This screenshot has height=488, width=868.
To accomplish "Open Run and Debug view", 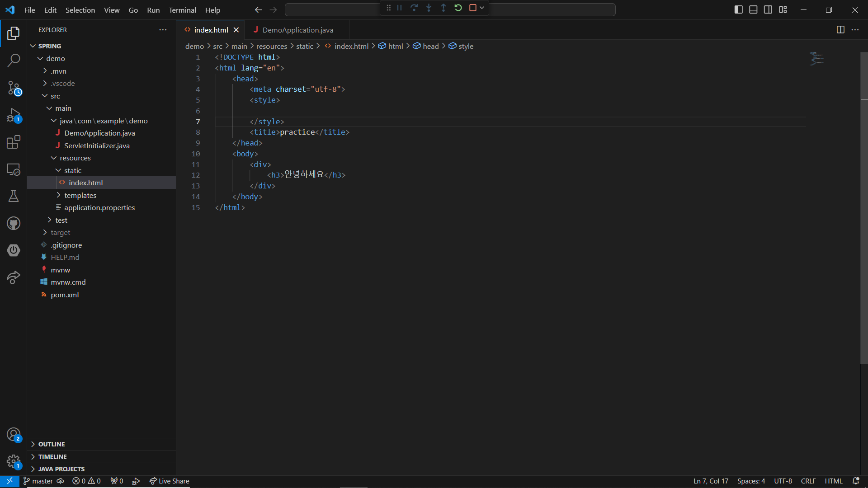I will click(x=14, y=115).
